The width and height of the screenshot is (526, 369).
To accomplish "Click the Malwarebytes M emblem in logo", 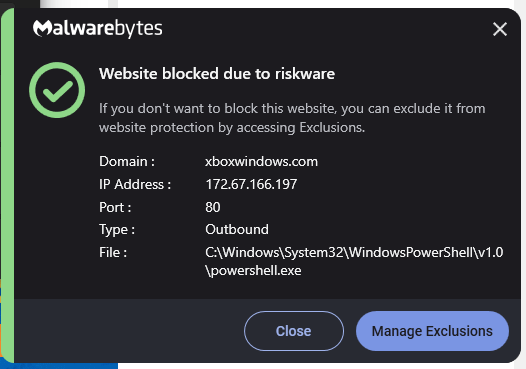I will [42, 29].
